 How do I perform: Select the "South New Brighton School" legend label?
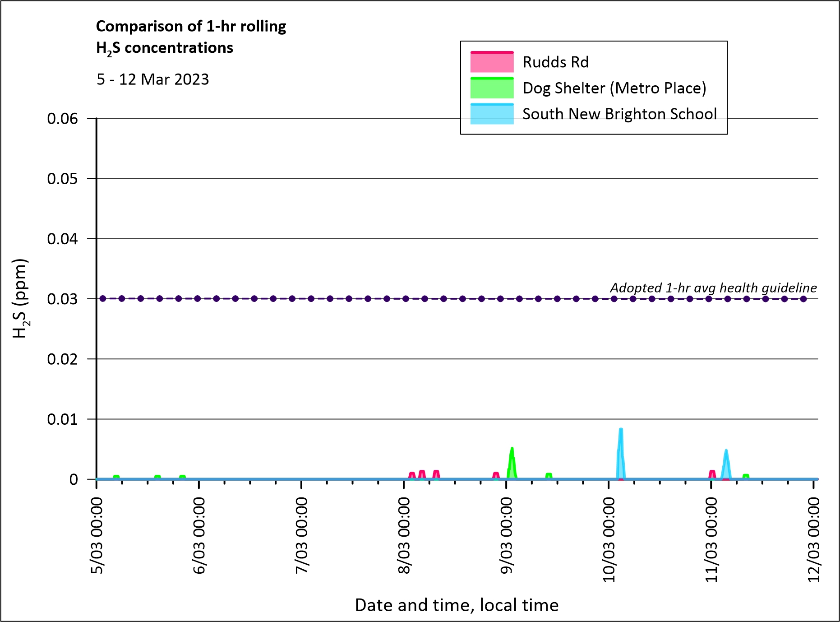click(x=619, y=114)
